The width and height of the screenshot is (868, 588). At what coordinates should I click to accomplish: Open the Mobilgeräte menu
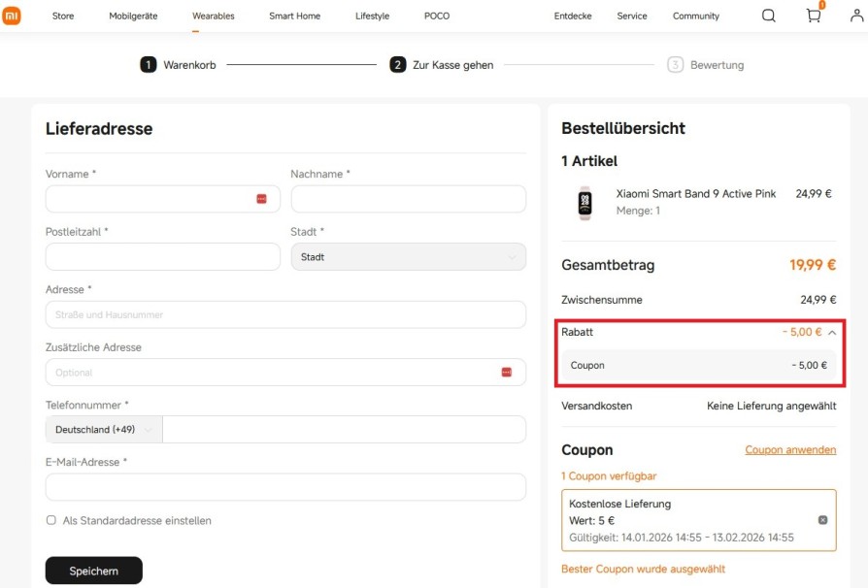coord(133,16)
